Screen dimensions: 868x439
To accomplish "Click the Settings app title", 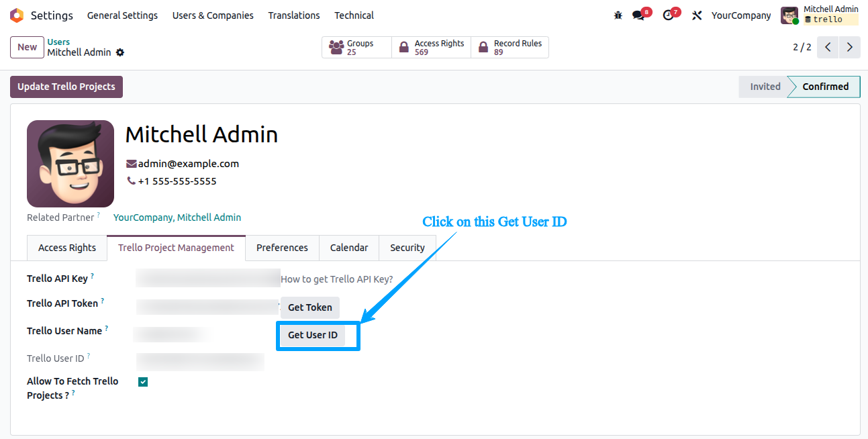I will tap(52, 15).
